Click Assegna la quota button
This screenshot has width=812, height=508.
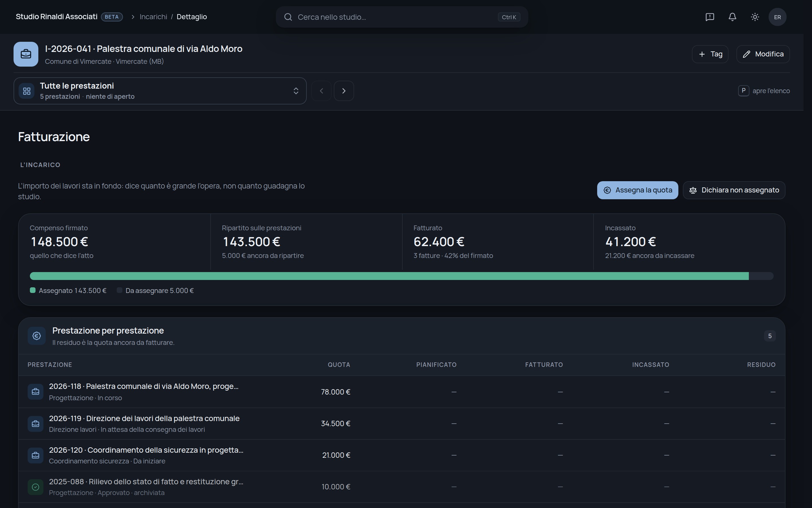pyautogui.click(x=637, y=190)
